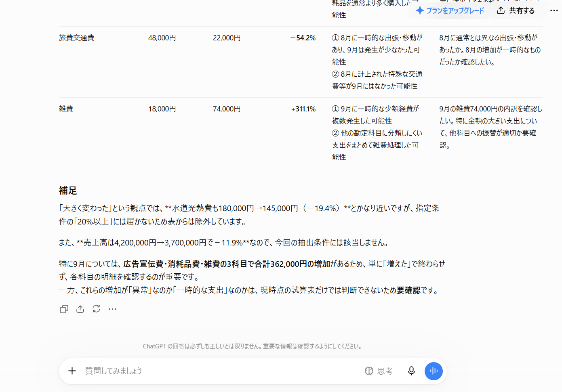Click the 売上高 −11.9% sentence

point(225,243)
